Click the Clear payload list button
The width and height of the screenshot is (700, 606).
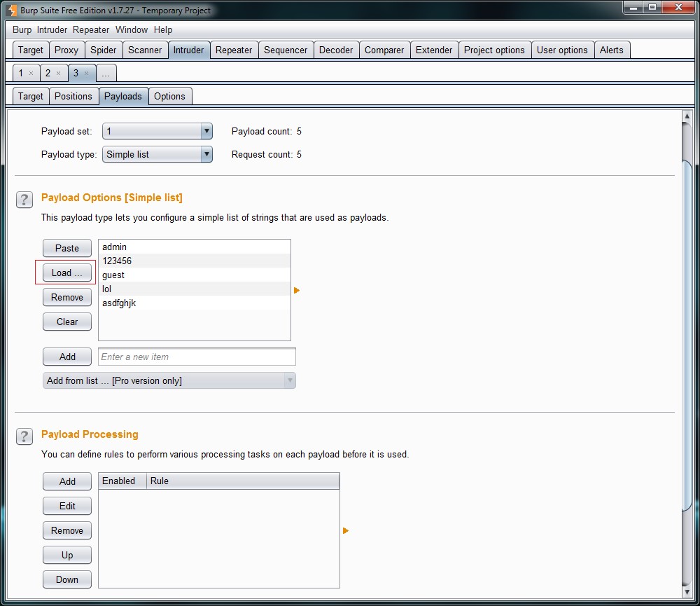[x=67, y=322]
